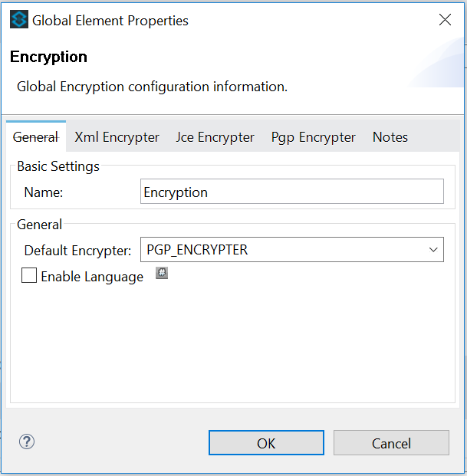Click the bold Encryption heading

pyautogui.click(x=48, y=57)
